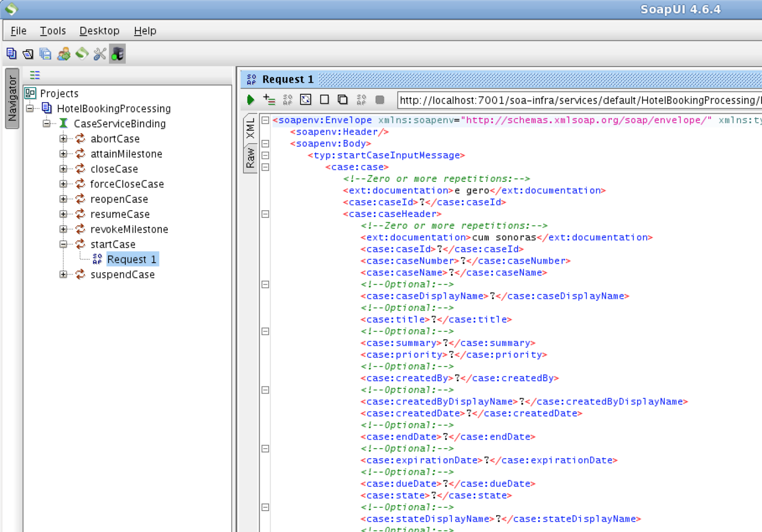The image size is (762, 532).
Task: Clone this request using the overlapping-squares icon
Action: coord(342,99)
